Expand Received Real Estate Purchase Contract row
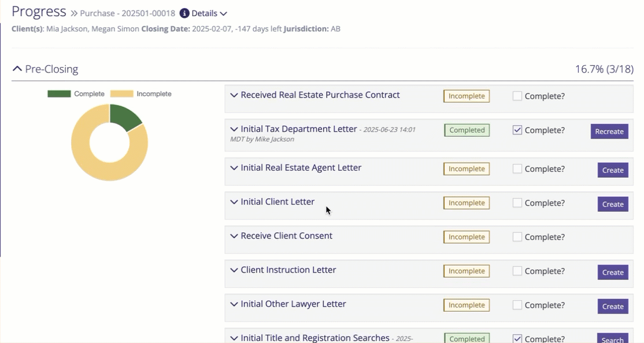The width and height of the screenshot is (644, 343). 234,95
